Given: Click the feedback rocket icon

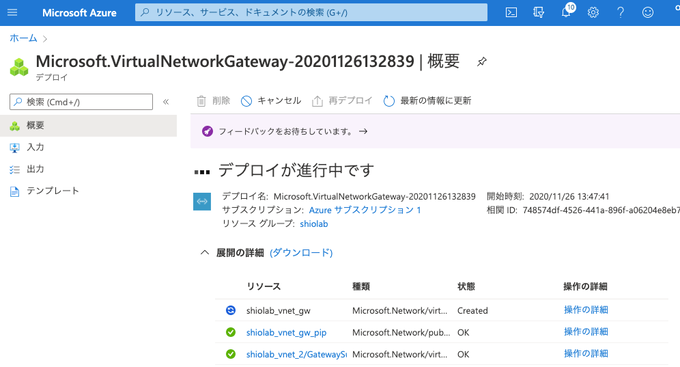Looking at the screenshot, I should click(x=207, y=131).
